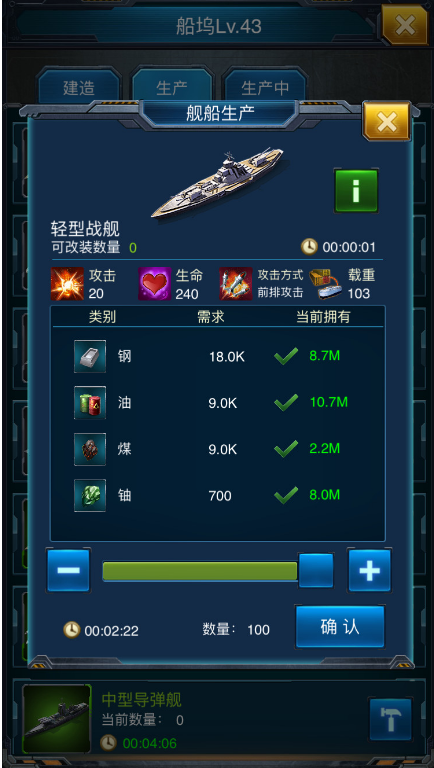This screenshot has height=768, width=434.
Task: Click the load capacity (载重) cargo icon
Action: pos(326,284)
